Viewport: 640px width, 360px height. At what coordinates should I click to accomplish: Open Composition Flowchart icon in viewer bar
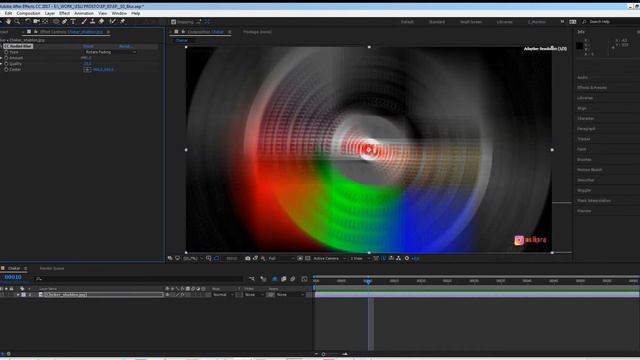tap(398, 258)
